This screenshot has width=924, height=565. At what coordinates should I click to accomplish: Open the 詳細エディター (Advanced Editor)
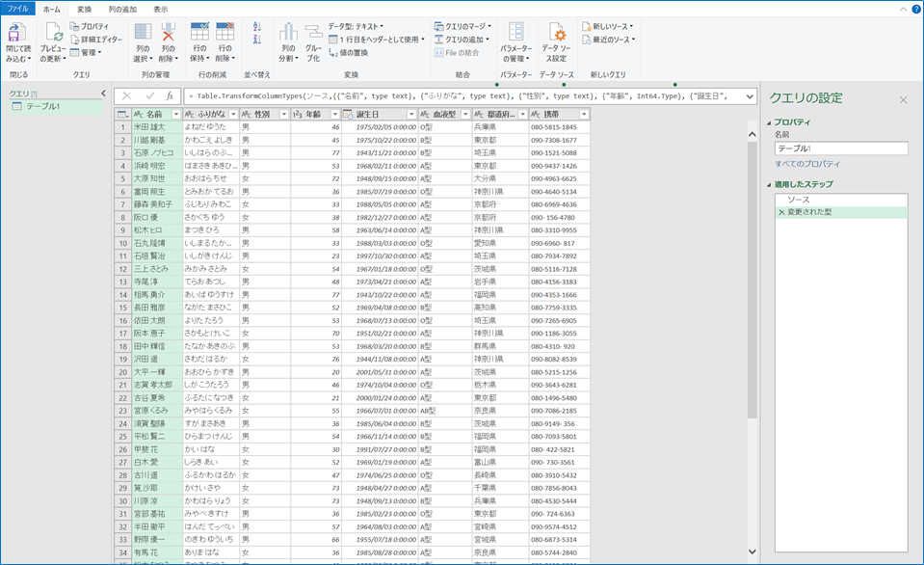(x=96, y=40)
